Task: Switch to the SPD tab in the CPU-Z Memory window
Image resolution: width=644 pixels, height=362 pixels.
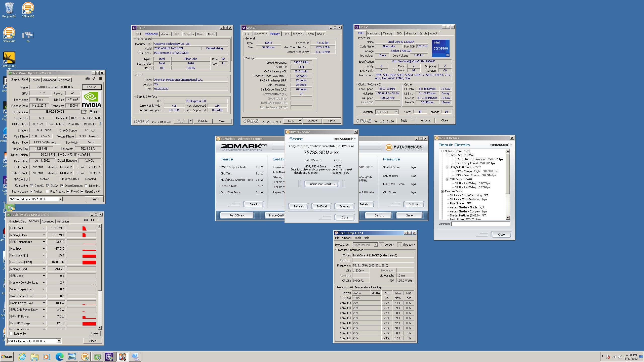Action: pos(286,34)
